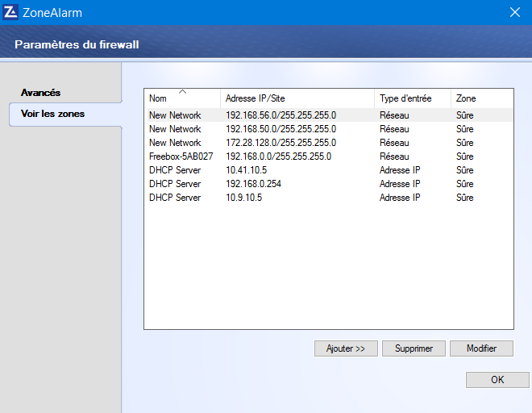Confirm with the OK button
The height and width of the screenshot is (413, 532).
(497, 380)
